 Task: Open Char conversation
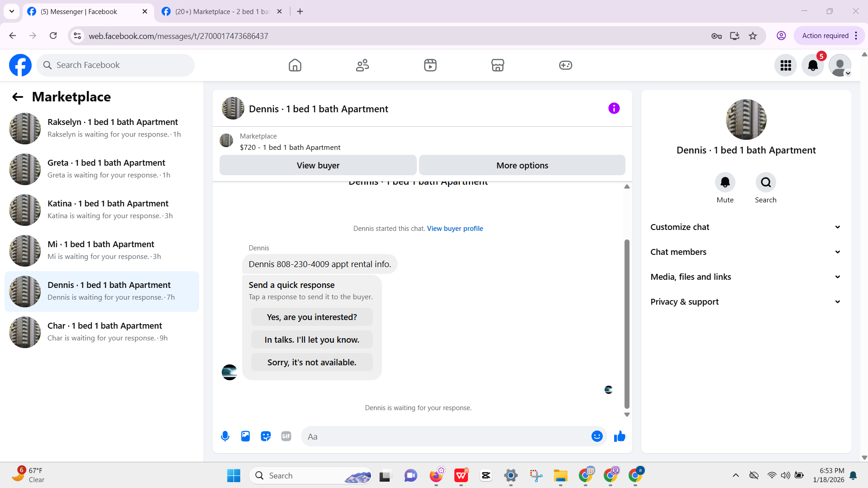[102, 332]
